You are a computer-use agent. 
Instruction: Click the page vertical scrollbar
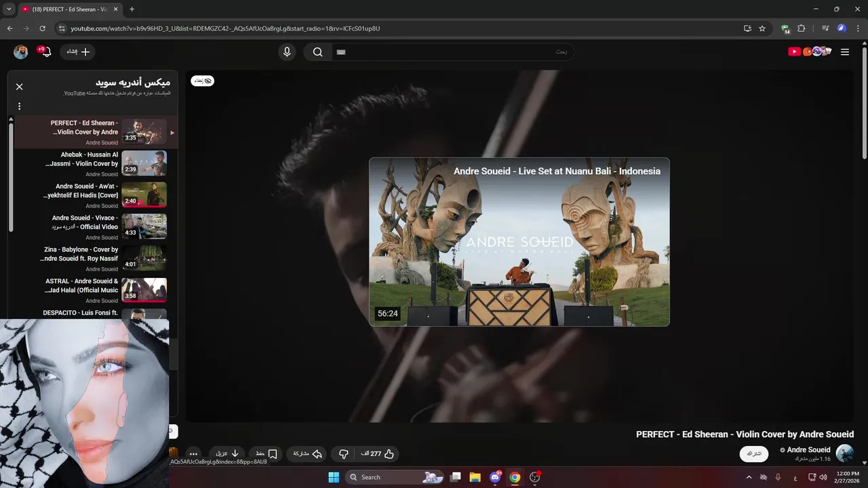coord(864,102)
